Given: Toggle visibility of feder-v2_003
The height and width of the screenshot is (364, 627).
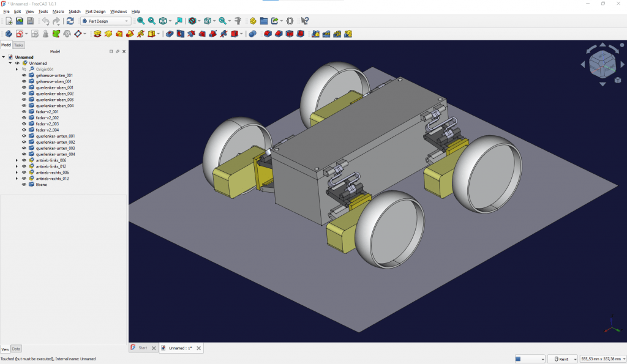Looking at the screenshot, I should (x=24, y=124).
